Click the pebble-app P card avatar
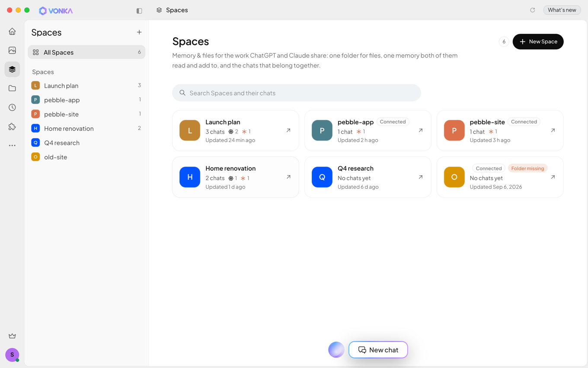This screenshot has height=368, width=588. coord(322,130)
